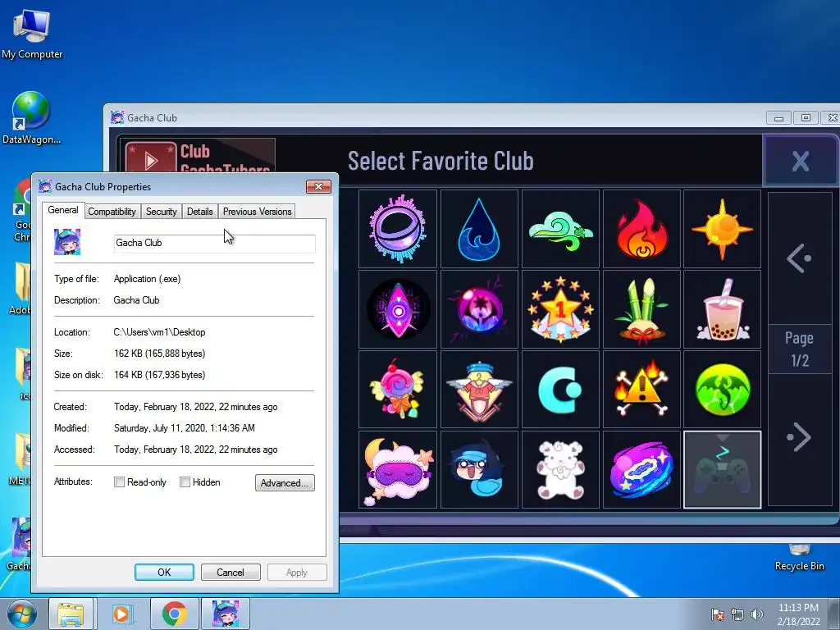Click the Gacha Club file name field
840x630 pixels.
click(214, 243)
